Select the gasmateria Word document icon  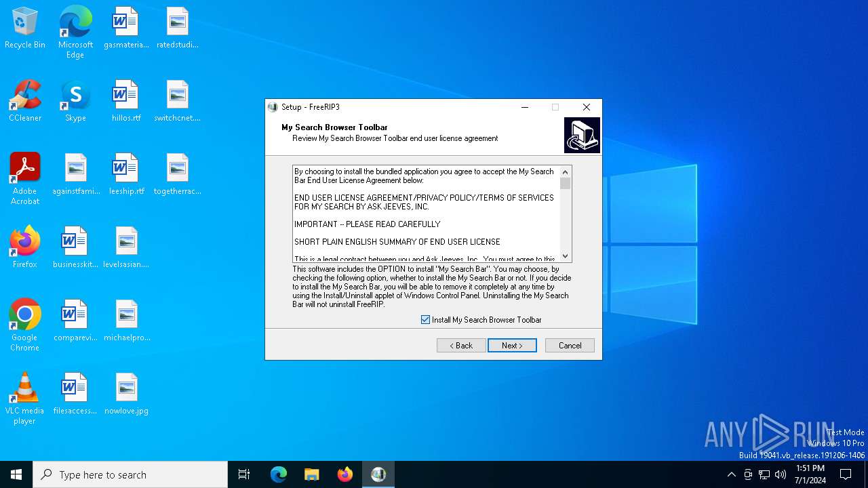click(x=126, y=28)
